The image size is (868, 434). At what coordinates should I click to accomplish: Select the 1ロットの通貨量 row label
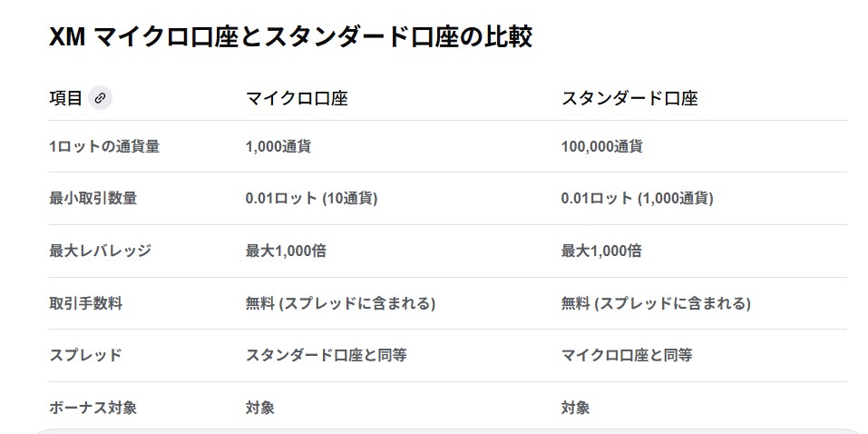click(x=104, y=146)
